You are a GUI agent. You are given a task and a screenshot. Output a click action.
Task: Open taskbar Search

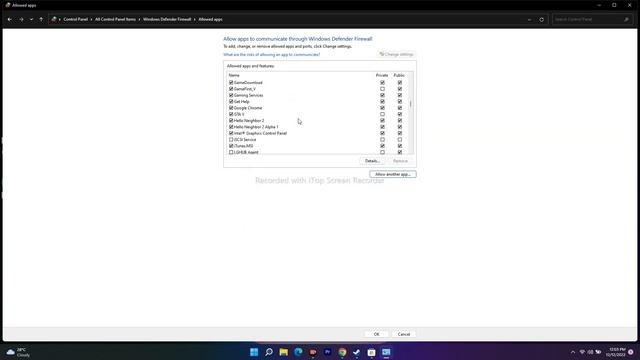269,352
